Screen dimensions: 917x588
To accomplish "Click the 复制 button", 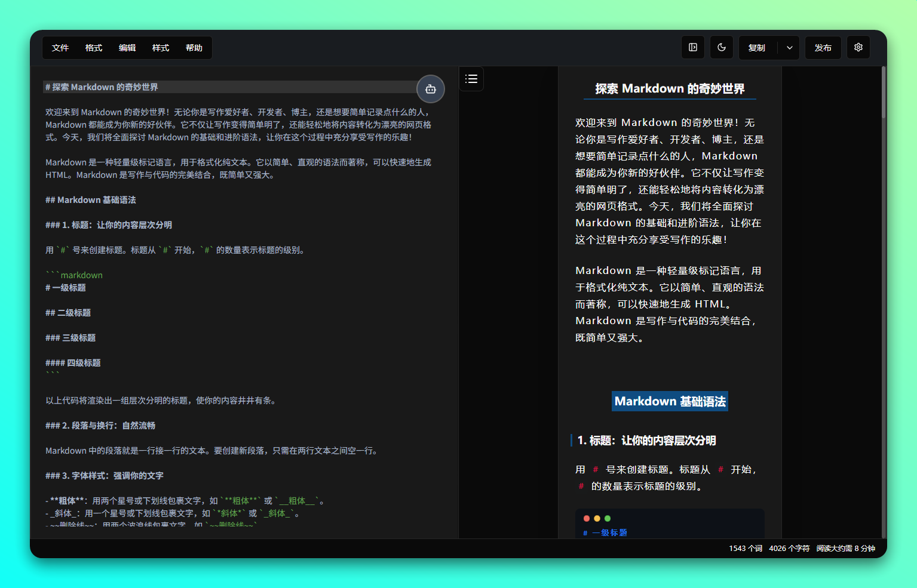I will coord(757,48).
